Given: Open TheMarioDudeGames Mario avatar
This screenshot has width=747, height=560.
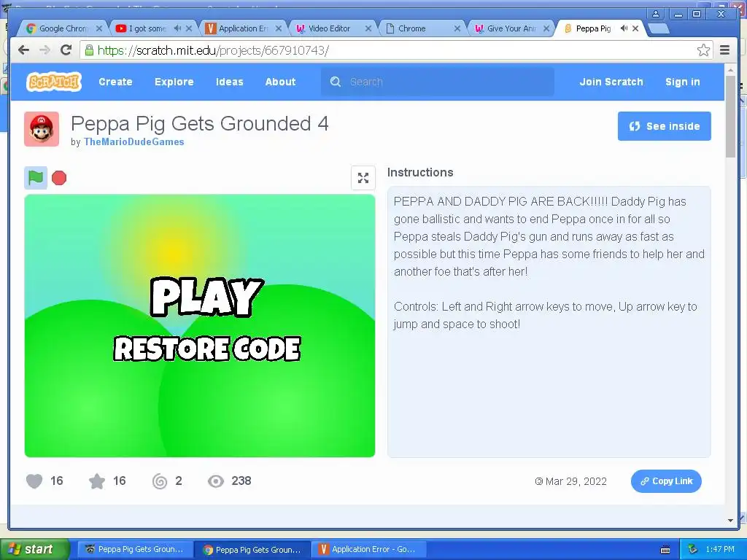Looking at the screenshot, I should click(42, 129).
